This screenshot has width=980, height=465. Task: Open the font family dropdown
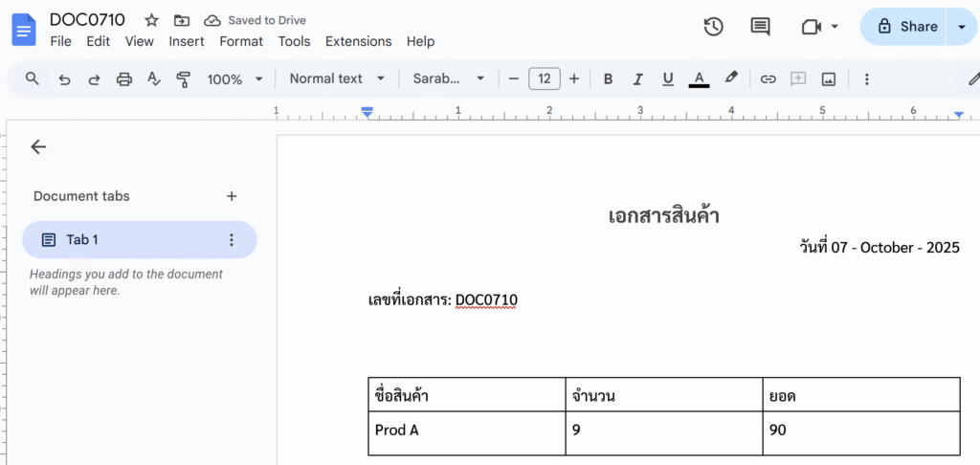pyautogui.click(x=449, y=79)
